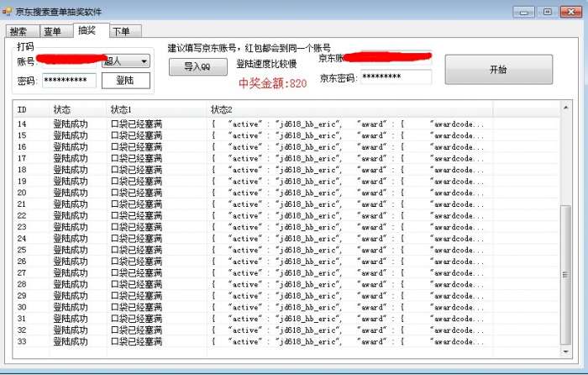Select row with ID 16
This screenshot has width=588, height=375.
click(286, 147)
